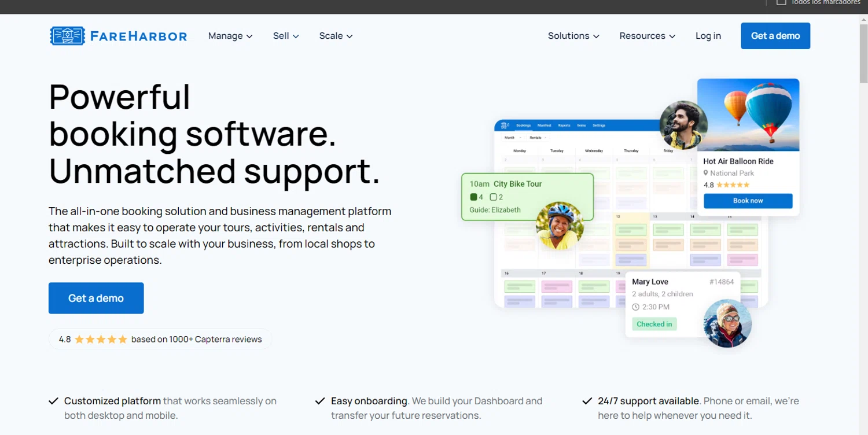Image resolution: width=868 pixels, height=435 pixels.
Task: Click the "Hot Air Balloon Ride" title
Action: click(738, 161)
